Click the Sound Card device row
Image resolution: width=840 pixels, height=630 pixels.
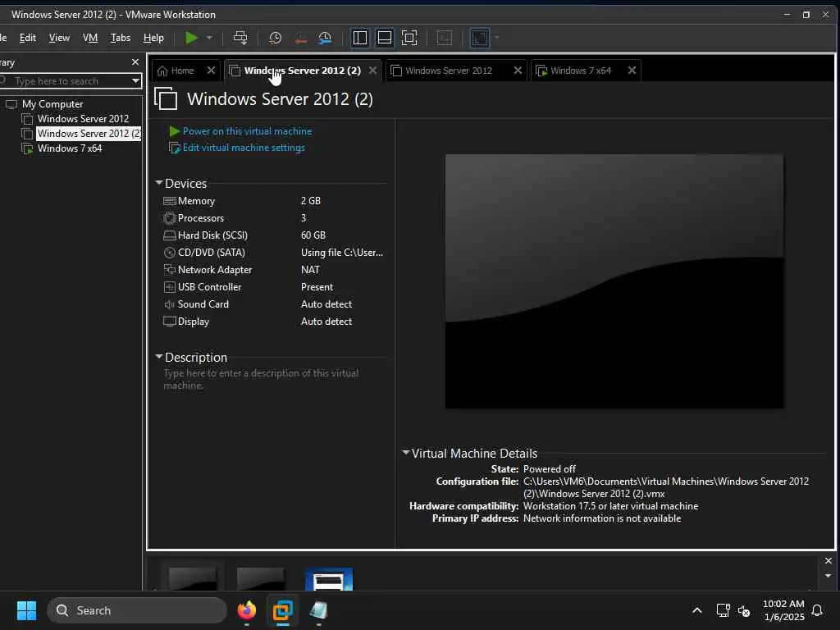coord(273,304)
